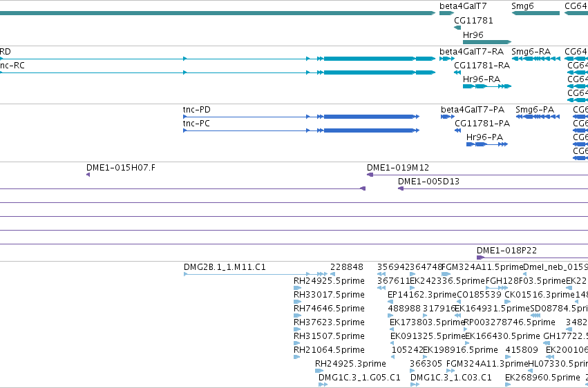
Task: Click the beta4GalT7 gene label
Action: (463, 6)
